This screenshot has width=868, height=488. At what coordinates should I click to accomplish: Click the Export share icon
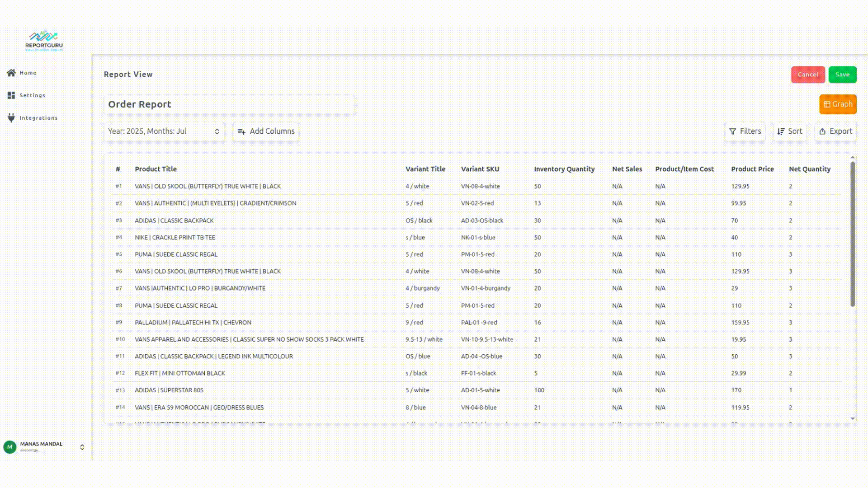coord(822,131)
